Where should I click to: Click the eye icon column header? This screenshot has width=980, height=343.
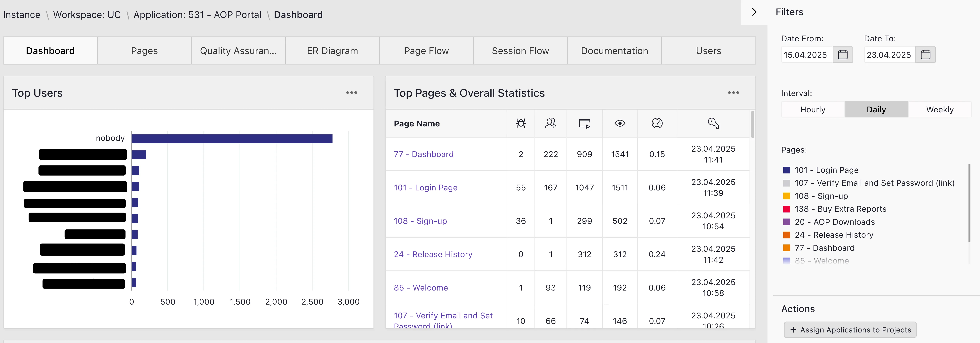click(620, 123)
